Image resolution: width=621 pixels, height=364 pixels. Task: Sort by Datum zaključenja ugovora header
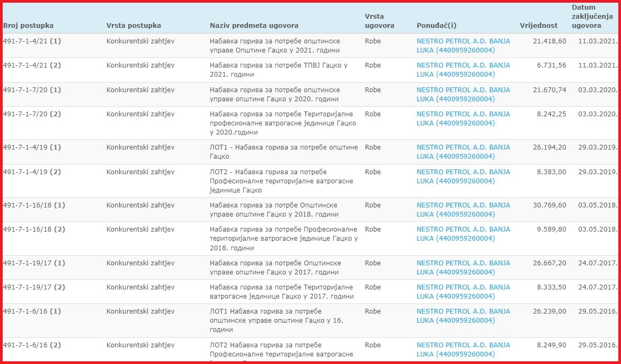tap(593, 17)
